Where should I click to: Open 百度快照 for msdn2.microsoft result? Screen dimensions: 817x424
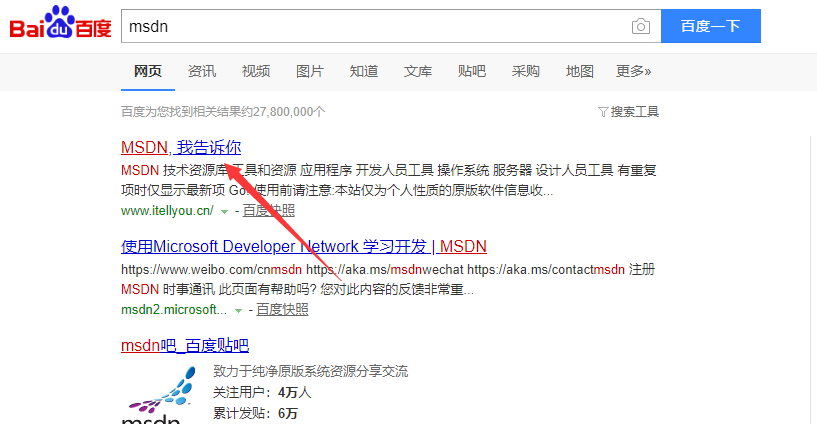[282, 310]
